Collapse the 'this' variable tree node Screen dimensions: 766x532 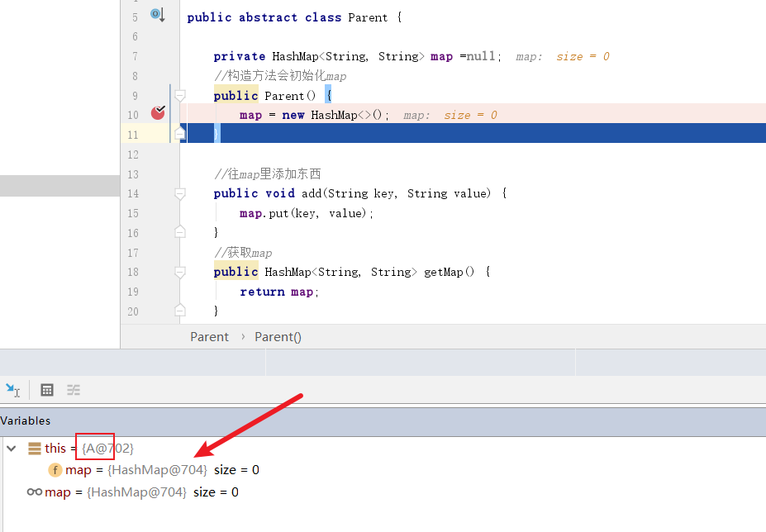pyautogui.click(x=11, y=449)
